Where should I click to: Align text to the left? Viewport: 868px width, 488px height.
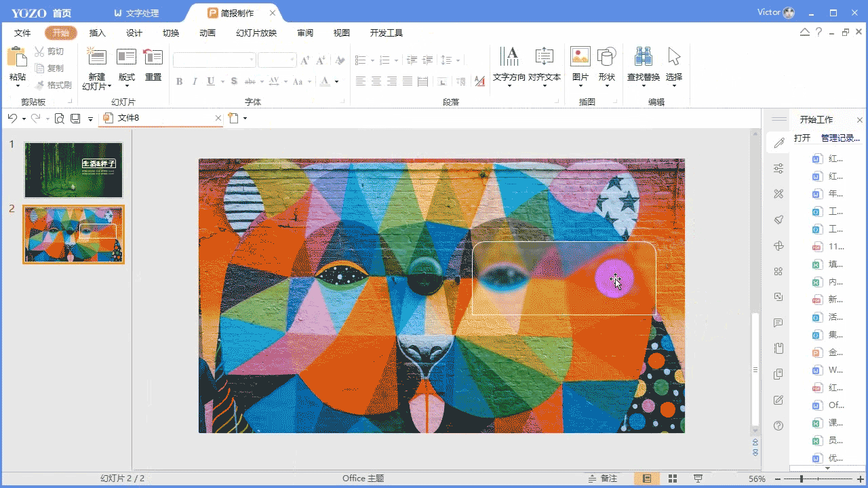click(x=361, y=81)
